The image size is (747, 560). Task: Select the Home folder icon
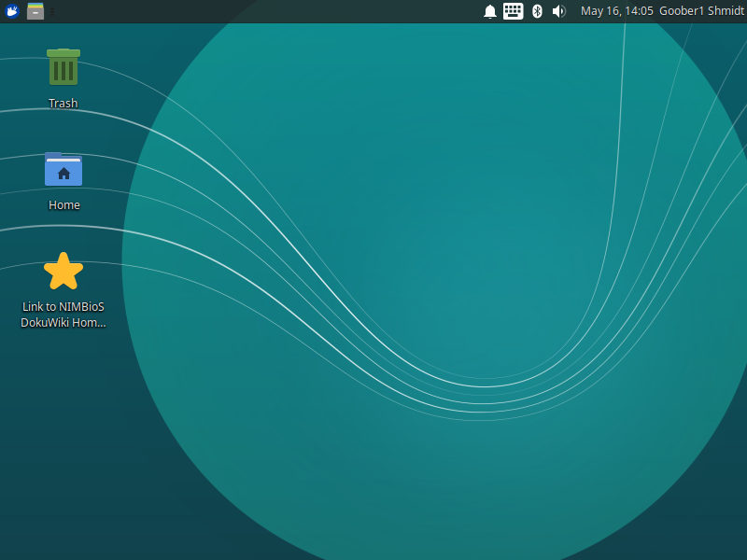tap(63, 170)
